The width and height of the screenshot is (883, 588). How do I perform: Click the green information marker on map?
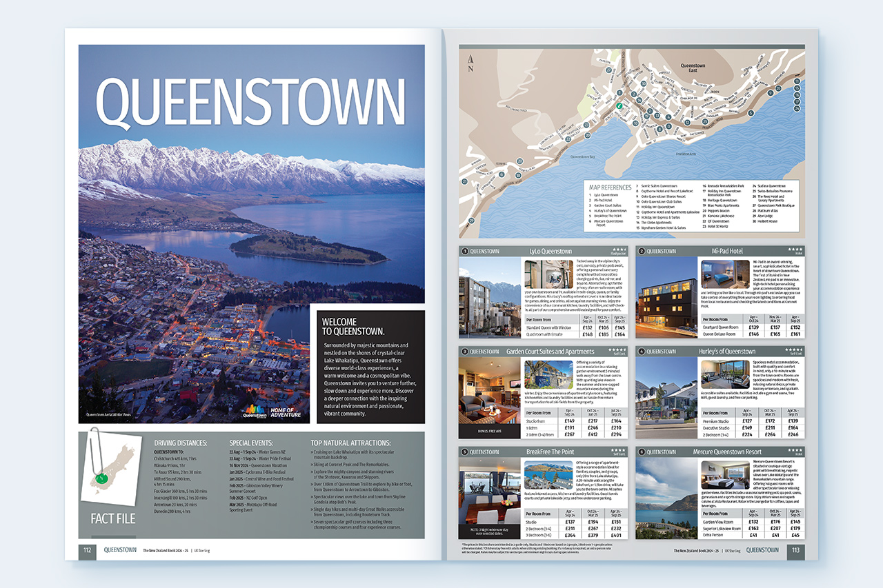click(x=619, y=106)
